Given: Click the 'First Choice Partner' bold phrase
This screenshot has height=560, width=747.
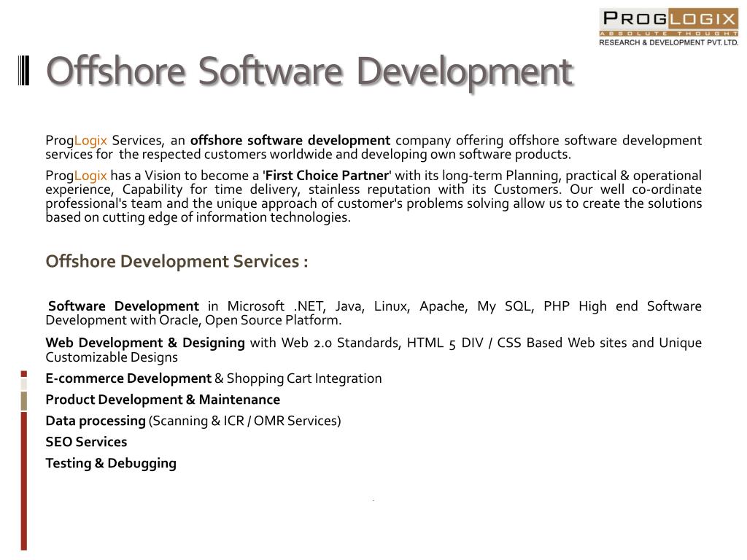Looking at the screenshot, I should [327, 176].
